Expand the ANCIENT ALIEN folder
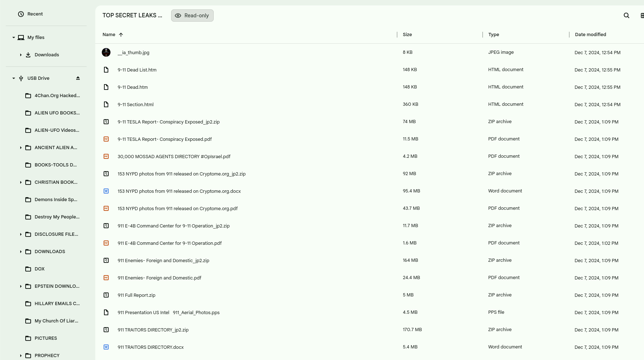Image resolution: width=644 pixels, height=360 pixels. pyautogui.click(x=21, y=148)
